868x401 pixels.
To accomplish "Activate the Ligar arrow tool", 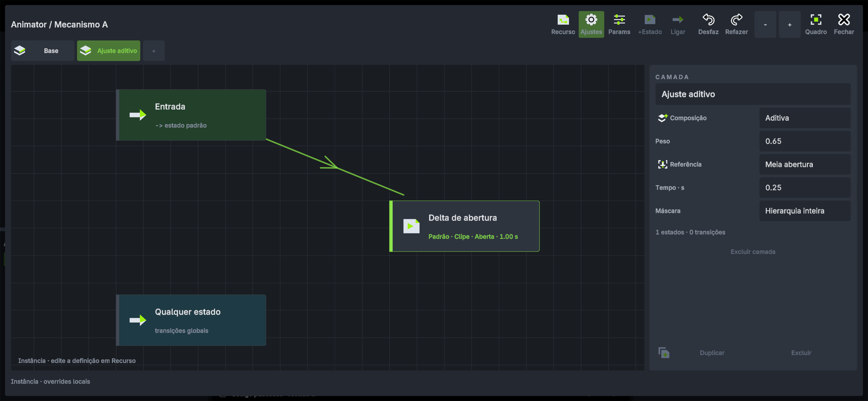I will 678,24.
